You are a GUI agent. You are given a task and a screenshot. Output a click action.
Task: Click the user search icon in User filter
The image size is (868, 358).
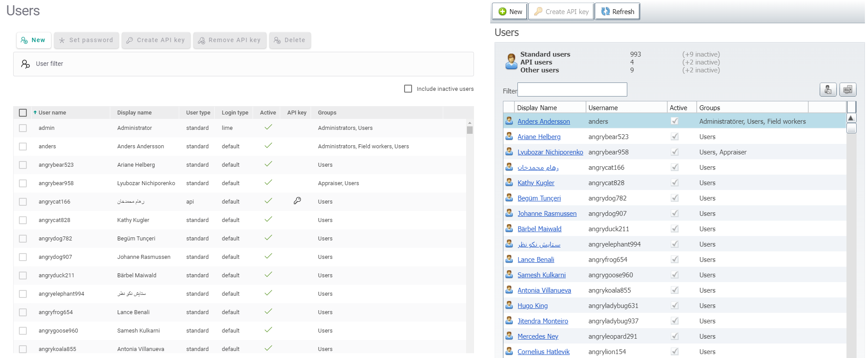coord(25,64)
